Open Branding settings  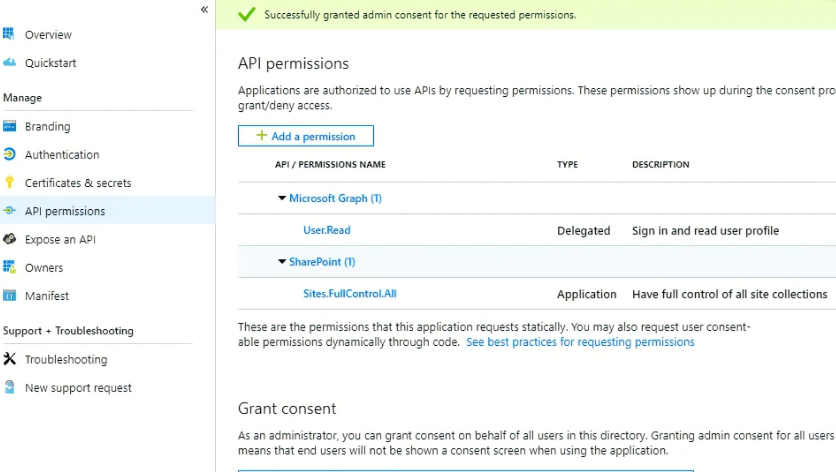[47, 126]
